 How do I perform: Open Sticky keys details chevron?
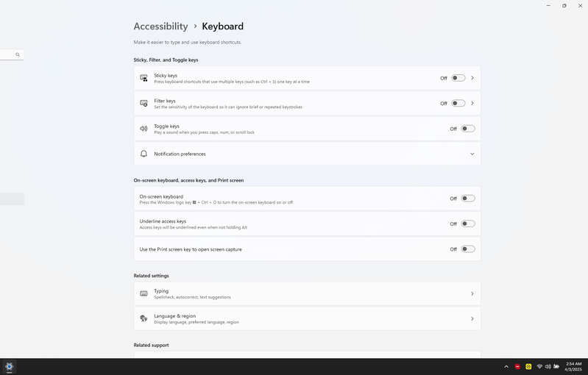click(x=472, y=78)
